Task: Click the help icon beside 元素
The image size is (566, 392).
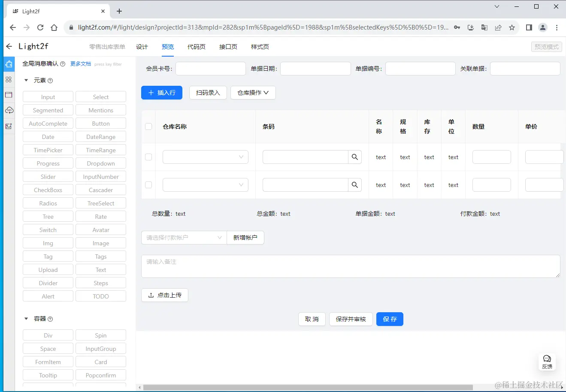Action: (x=50, y=81)
